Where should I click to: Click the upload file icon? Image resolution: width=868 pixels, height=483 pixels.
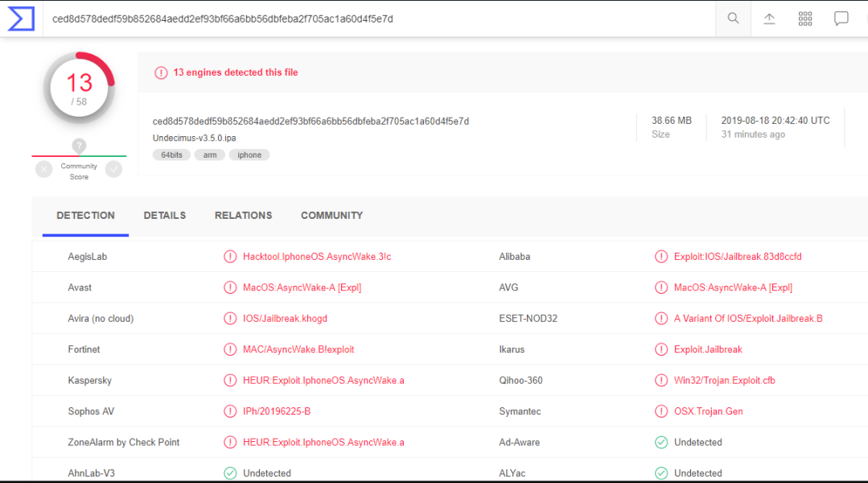click(769, 19)
